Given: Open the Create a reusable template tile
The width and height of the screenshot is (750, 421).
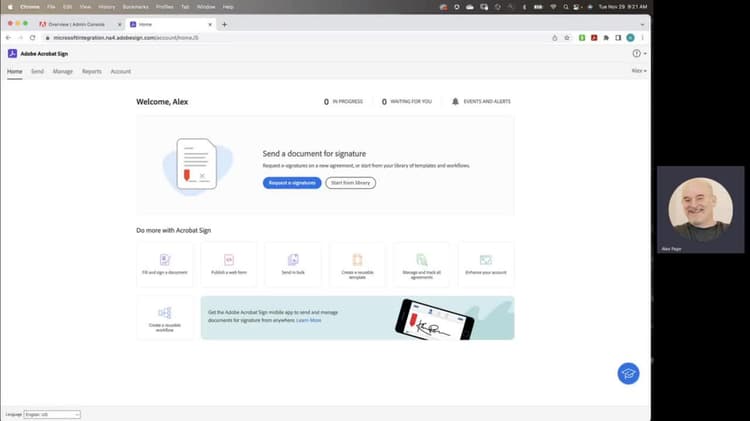Looking at the screenshot, I should point(357,265).
